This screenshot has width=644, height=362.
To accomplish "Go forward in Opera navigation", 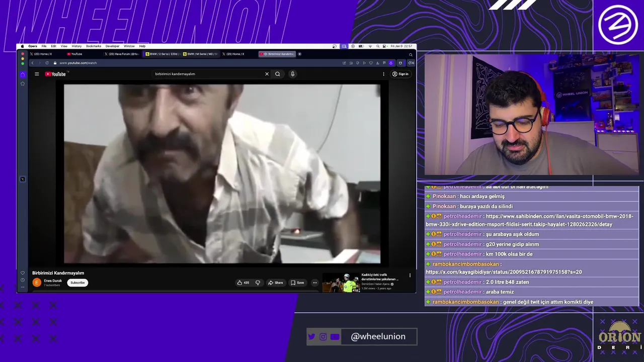I will tap(39, 63).
